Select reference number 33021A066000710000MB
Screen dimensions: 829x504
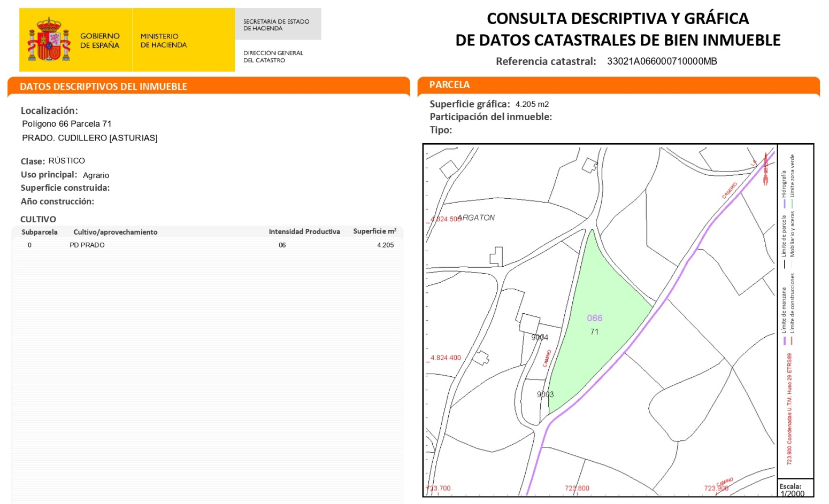tap(662, 61)
